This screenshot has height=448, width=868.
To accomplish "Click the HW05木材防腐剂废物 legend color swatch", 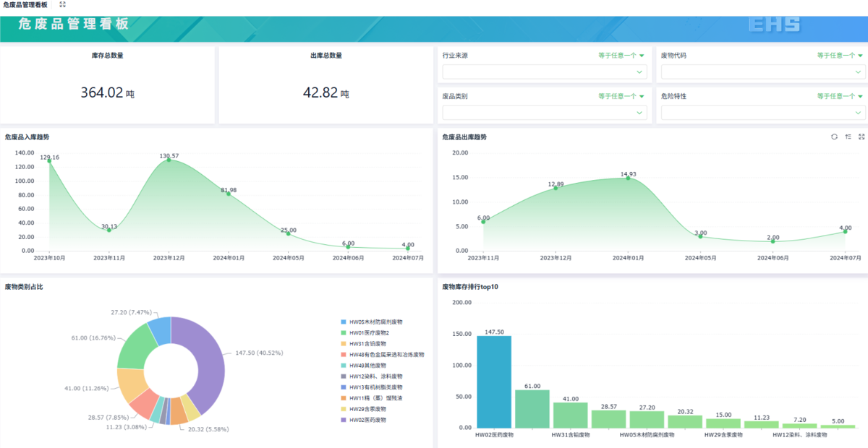I will [x=344, y=322].
